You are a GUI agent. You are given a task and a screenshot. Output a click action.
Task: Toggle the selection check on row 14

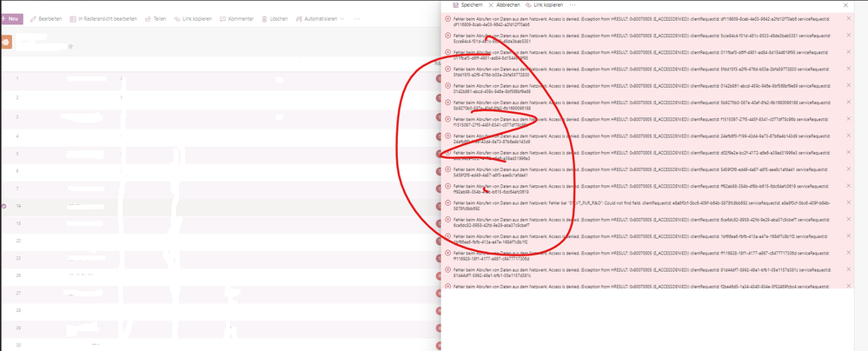point(3,206)
